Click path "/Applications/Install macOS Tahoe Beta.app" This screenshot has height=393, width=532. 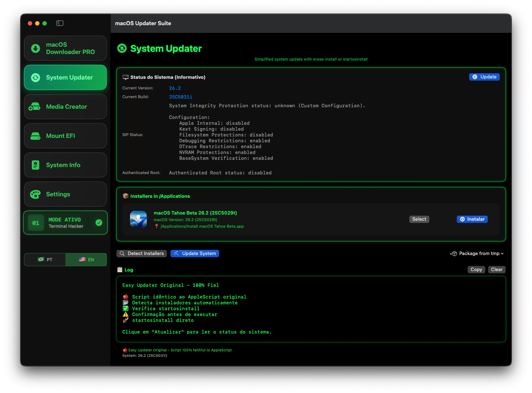pos(202,226)
